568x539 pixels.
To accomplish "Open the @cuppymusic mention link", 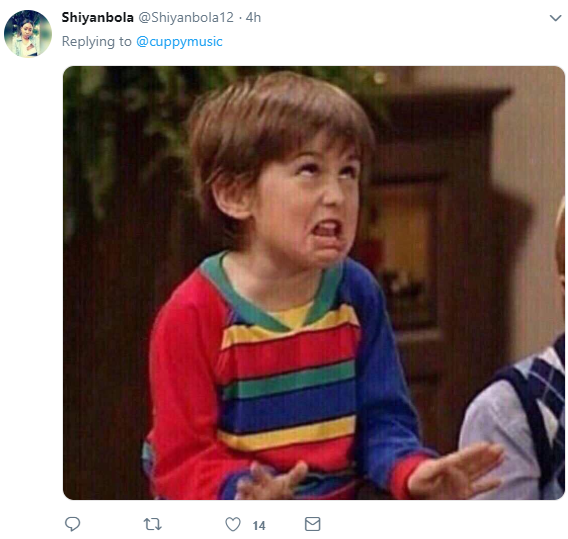I will [179, 42].
